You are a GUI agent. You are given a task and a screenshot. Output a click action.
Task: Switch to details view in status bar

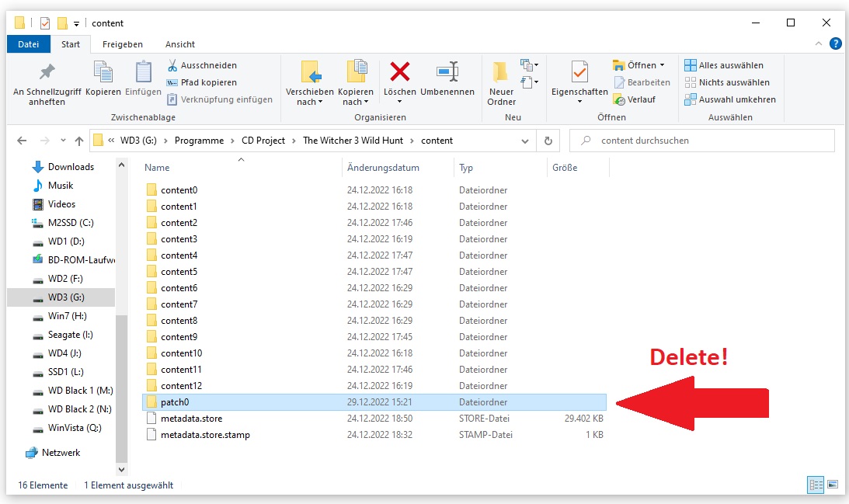pos(815,485)
